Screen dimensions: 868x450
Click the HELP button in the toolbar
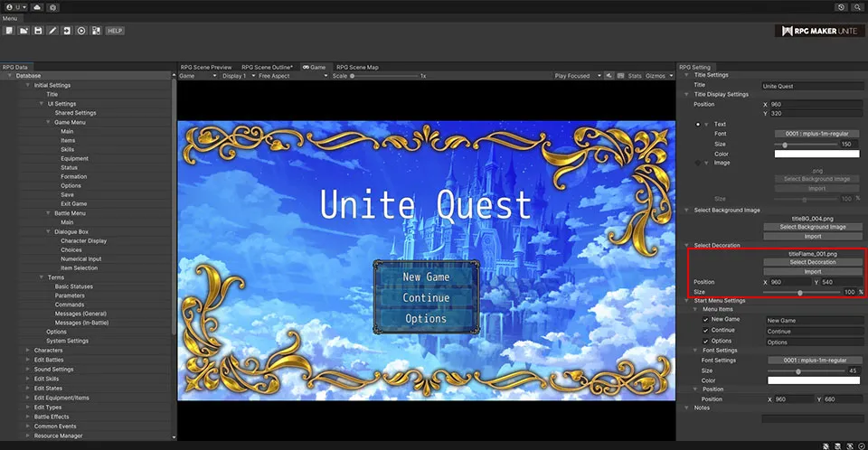click(115, 31)
